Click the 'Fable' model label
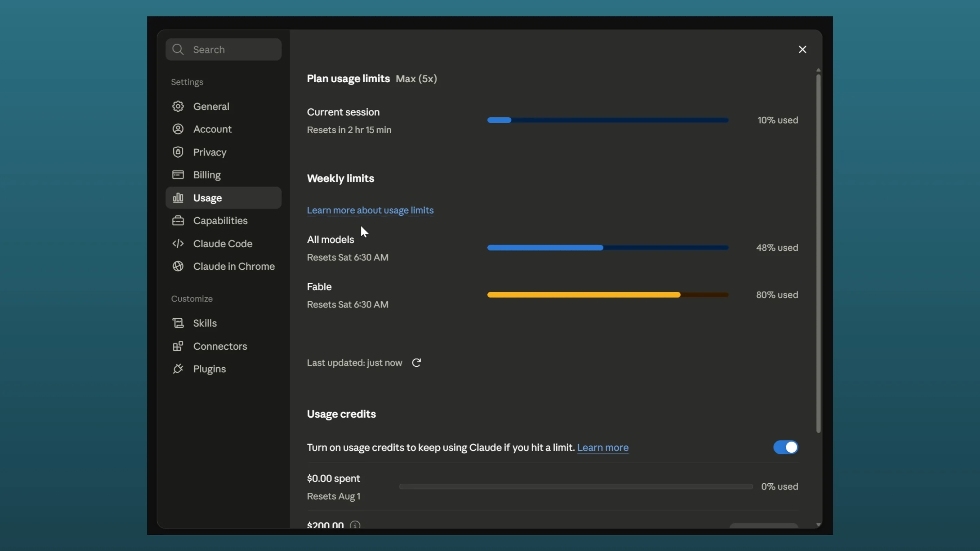Image resolution: width=980 pixels, height=551 pixels. click(319, 287)
